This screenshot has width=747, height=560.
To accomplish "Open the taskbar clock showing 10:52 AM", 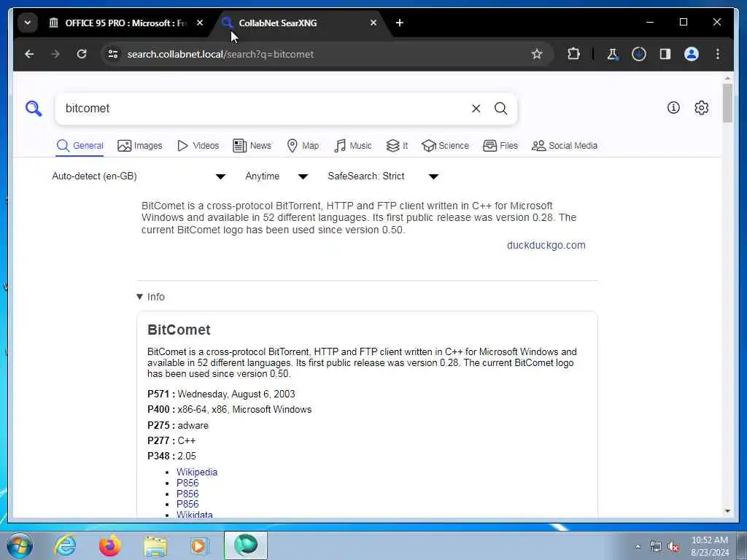I will pyautogui.click(x=709, y=546).
